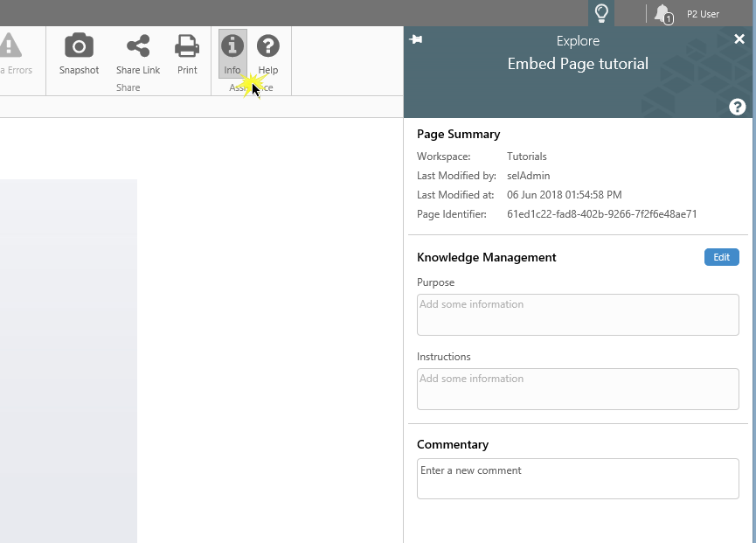Click the Snapshot camera icon

pos(79,47)
